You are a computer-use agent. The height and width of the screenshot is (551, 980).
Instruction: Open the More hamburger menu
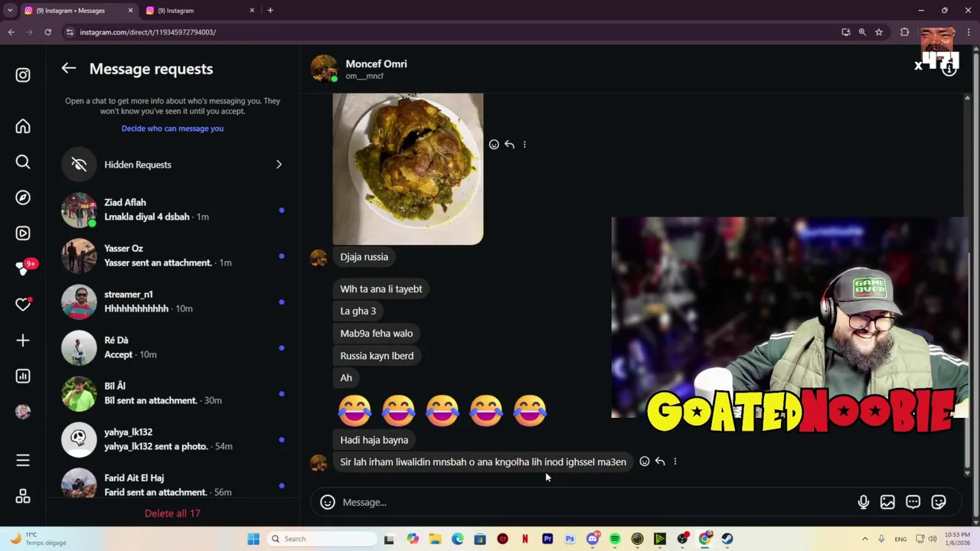23,460
